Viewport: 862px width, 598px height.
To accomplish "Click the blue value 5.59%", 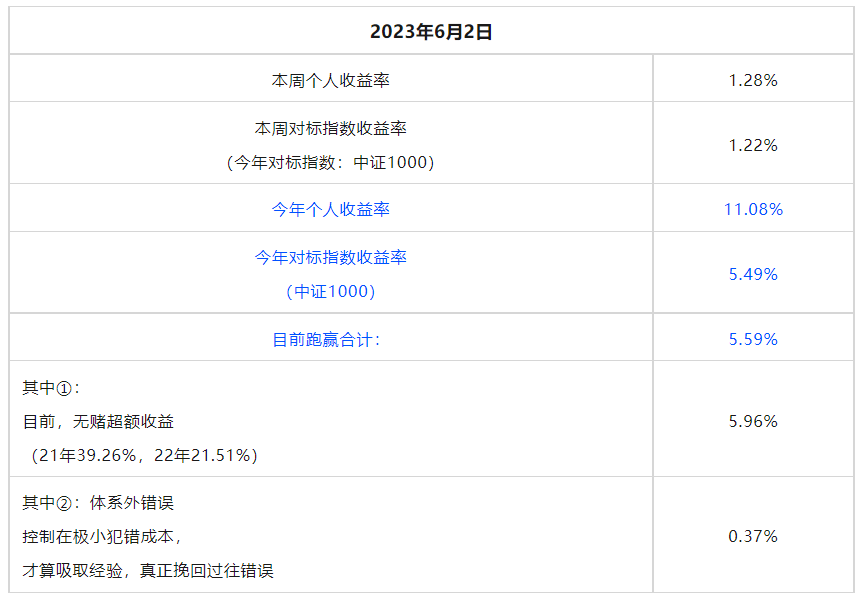I will (x=753, y=339).
